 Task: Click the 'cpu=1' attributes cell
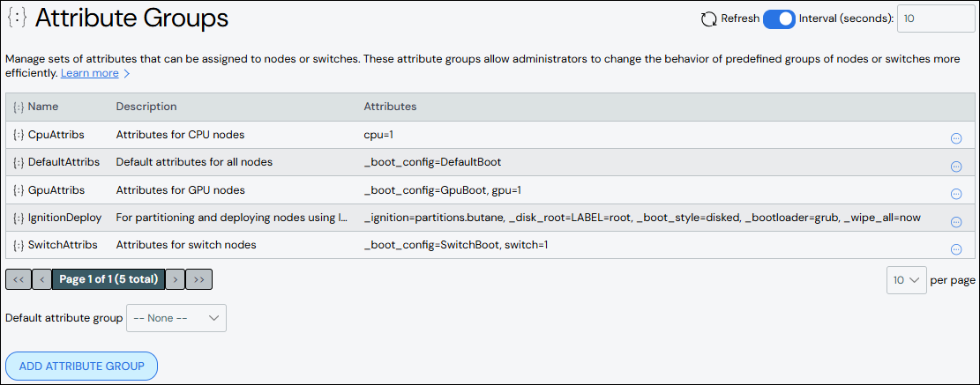click(x=380, y=134)
